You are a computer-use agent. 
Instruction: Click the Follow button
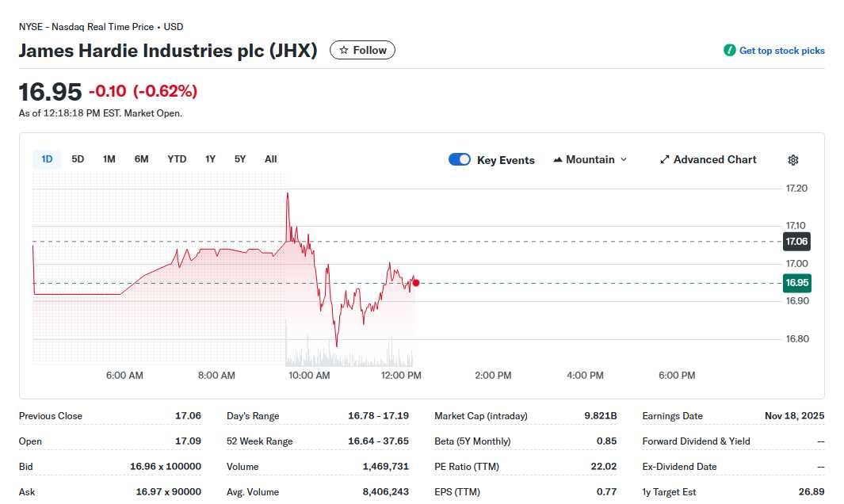coord(362,49)
